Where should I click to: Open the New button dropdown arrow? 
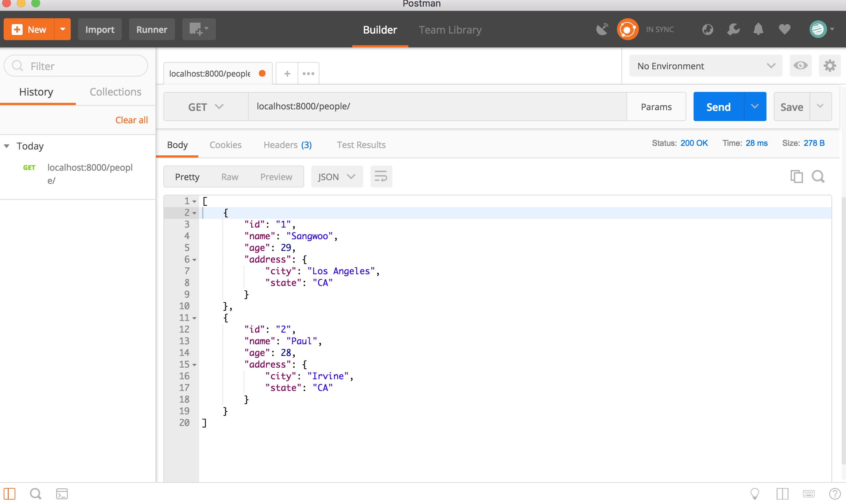(63, 29)
